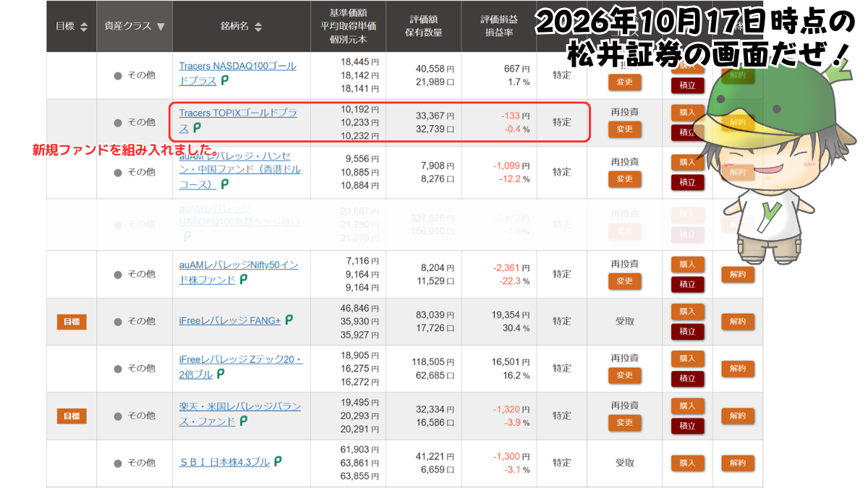The image size is (868, 488).
Task: Click the 目標 badge in the FANG+ row
Action: coord(72,322)
